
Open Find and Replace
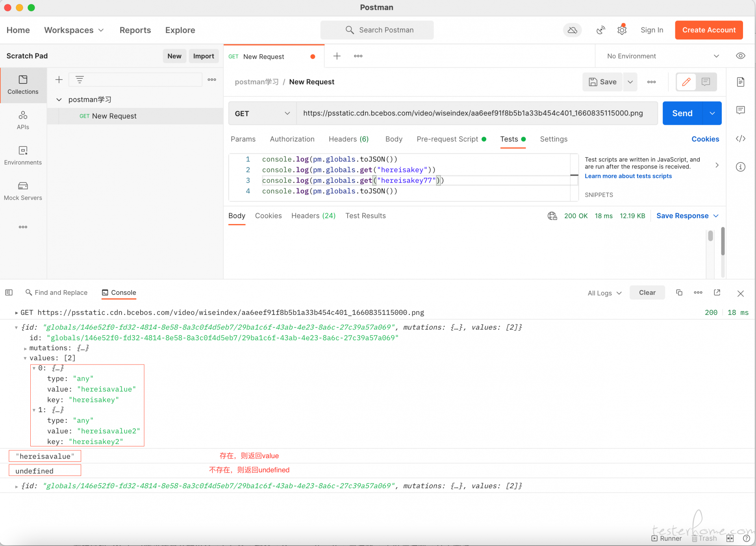[56, 292]
